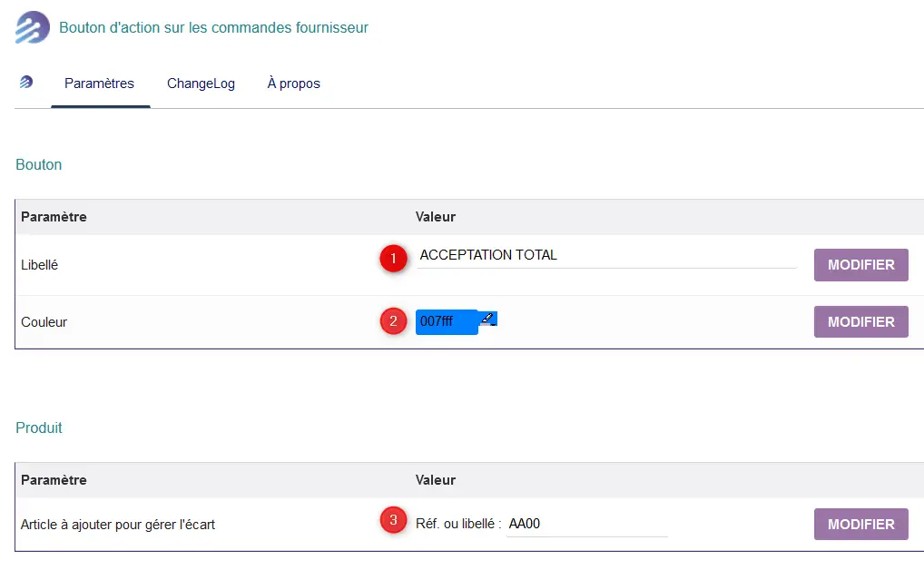Click the page title Bouton d'action sur les commandes fournisseur
Viewport: 924px width, 580px height.
click(213, 28)
